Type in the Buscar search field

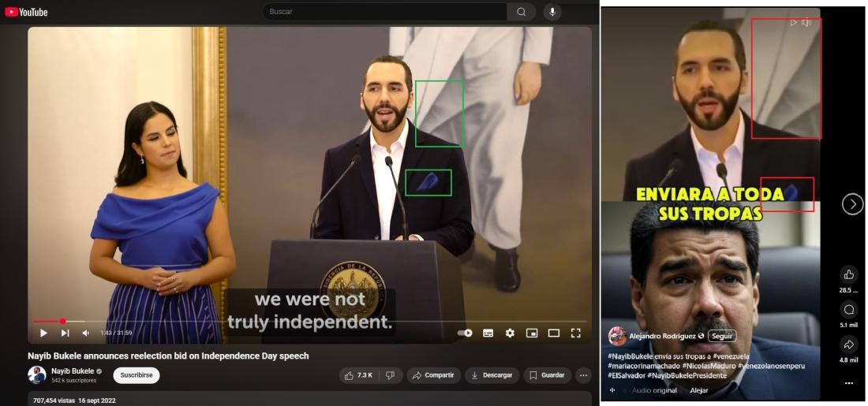(x=387, y=12)
